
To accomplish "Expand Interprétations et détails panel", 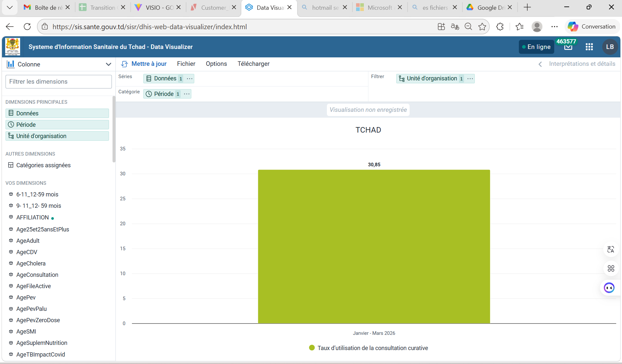I will click(x=578, y=64).
